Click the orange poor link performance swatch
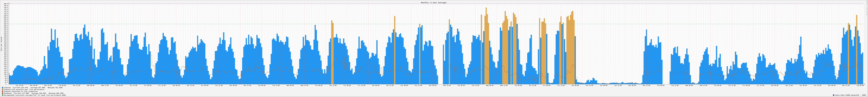 click(3, 90)
